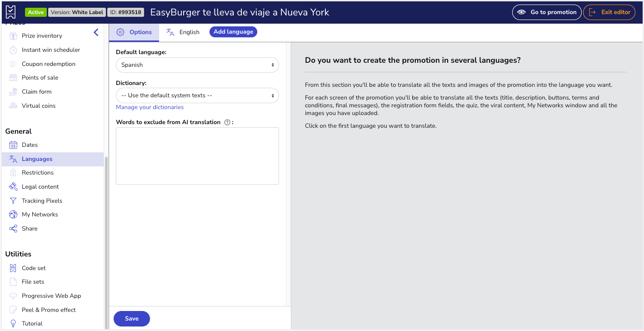Image resolution: width=644 pixels, height=331 pixels.
Task: Click the sidebar vertical scrollbar
Action: (106, 243)
